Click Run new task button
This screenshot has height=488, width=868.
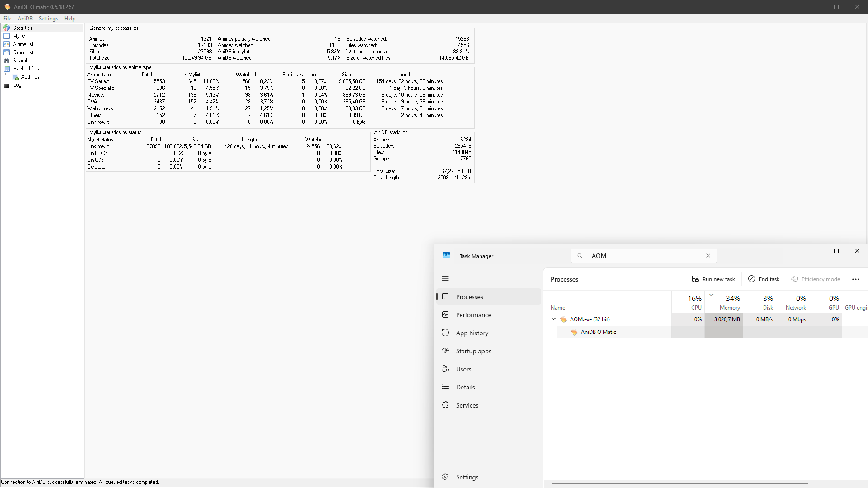(x=713, y=279)
